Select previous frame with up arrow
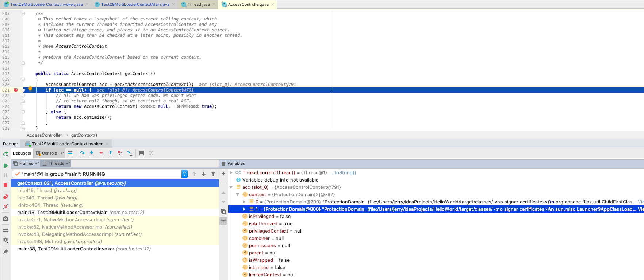The image size is (644, 280). click(194, 174)
